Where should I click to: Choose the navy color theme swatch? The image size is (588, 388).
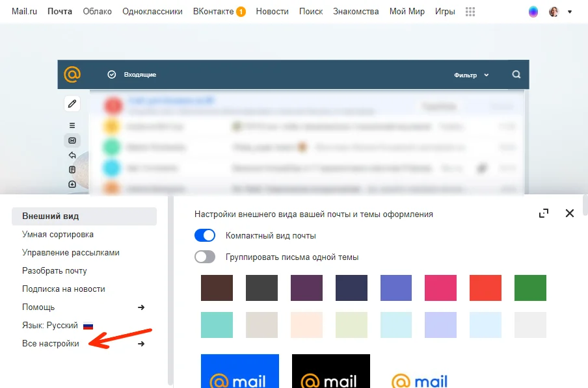[x=351, y=288]
